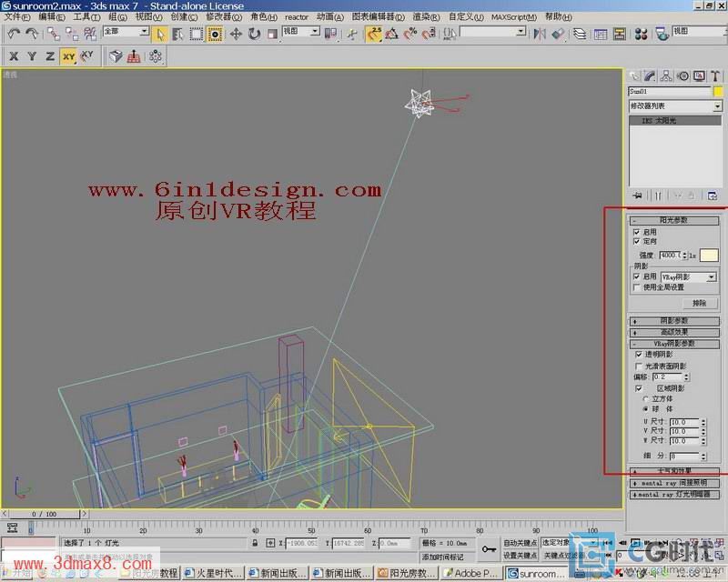Open the Sun01 object color swatch
728x582 pixels.
point(718,92)
